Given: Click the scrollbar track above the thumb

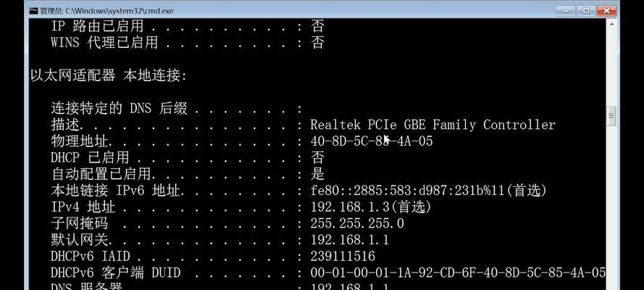Looking at the screenshot, I should coord(611,67).
